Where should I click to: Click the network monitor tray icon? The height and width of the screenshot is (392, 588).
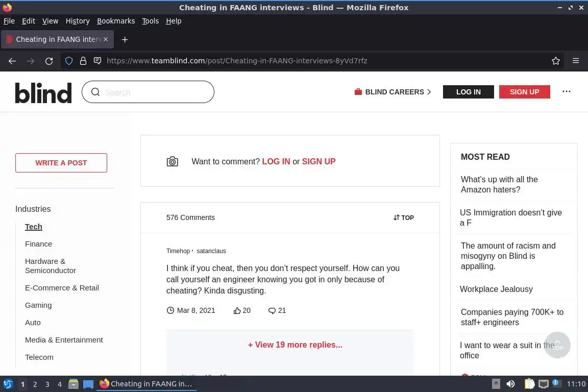point(544,384)
